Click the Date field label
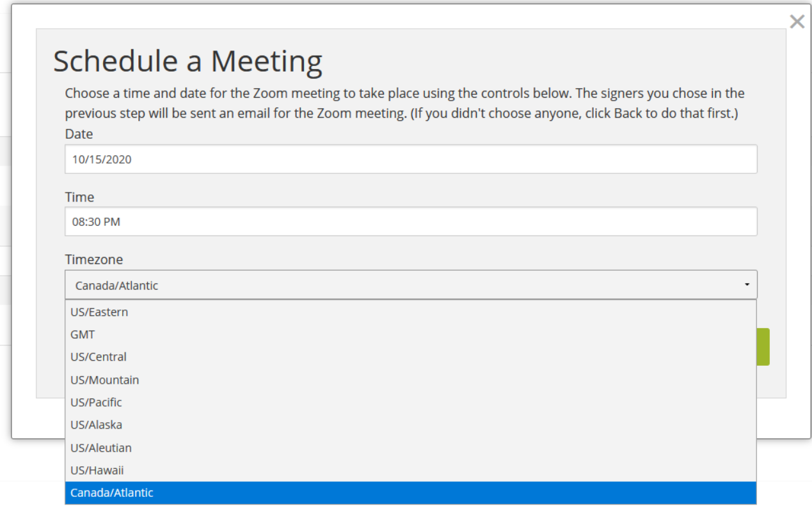Screen dimensions: 812x511 (x=79, y=134)
